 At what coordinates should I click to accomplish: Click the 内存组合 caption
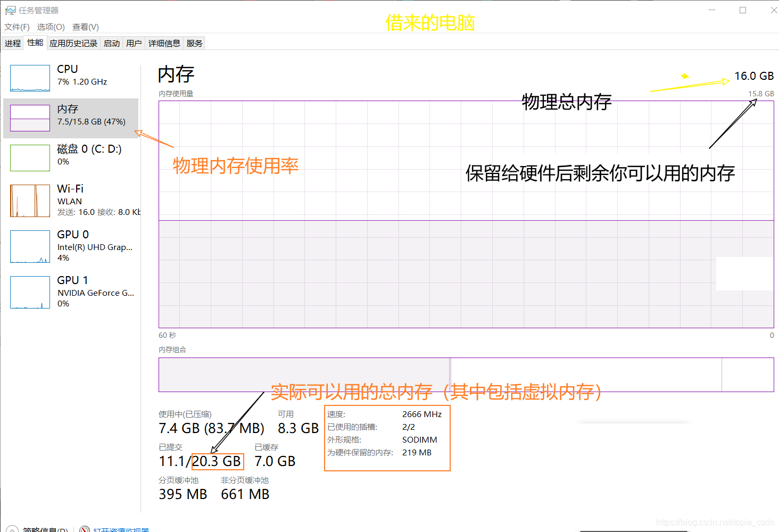click(x=172, y=350)
